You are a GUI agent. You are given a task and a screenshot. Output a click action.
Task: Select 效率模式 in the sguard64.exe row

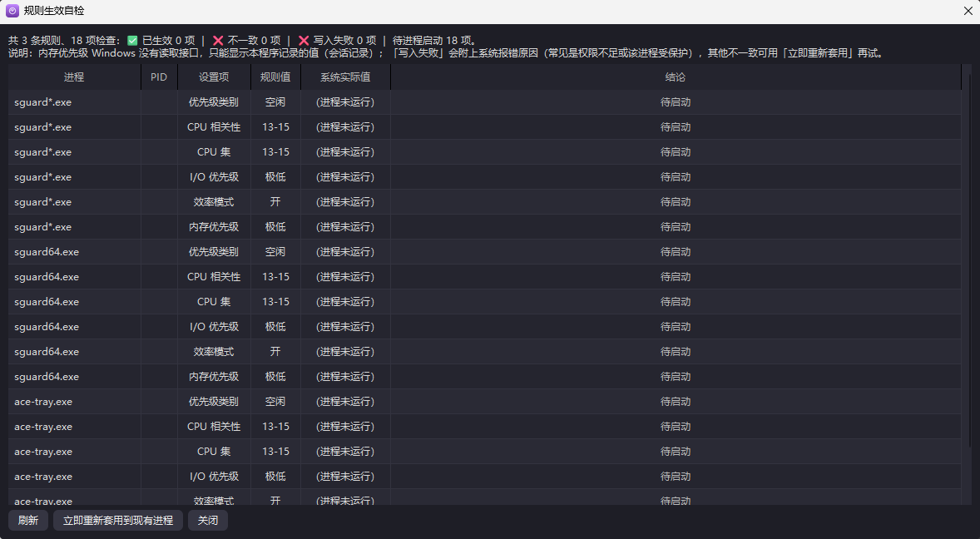(214, 352)
